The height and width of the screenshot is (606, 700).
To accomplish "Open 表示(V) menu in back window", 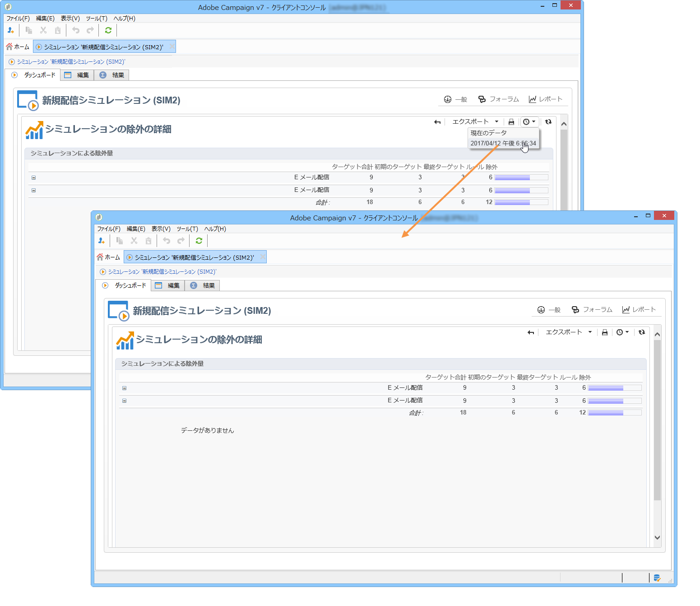I will (x=70, y=19).
